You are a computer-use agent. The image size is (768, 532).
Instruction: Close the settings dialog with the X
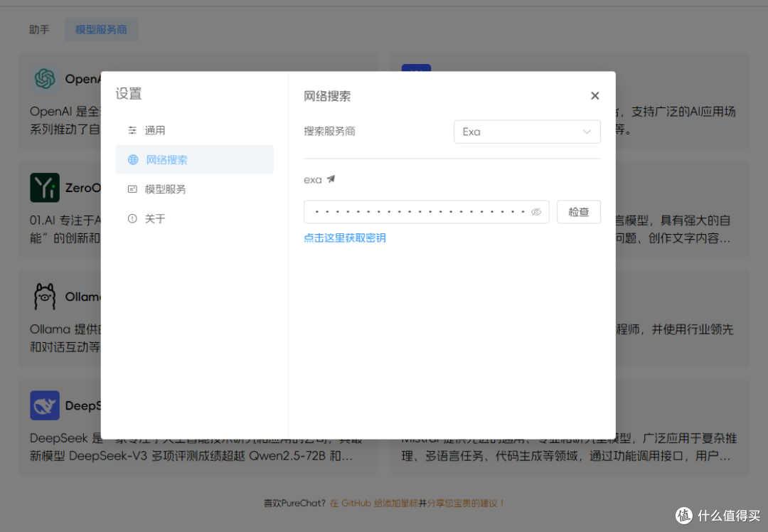click(594, 95)
